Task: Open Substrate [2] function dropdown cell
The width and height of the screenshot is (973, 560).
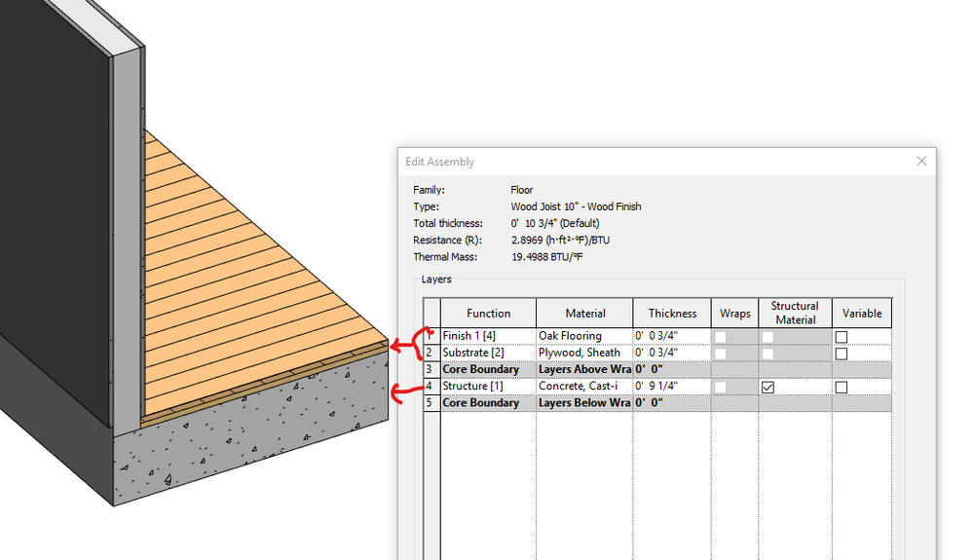Action: point(488,353)
